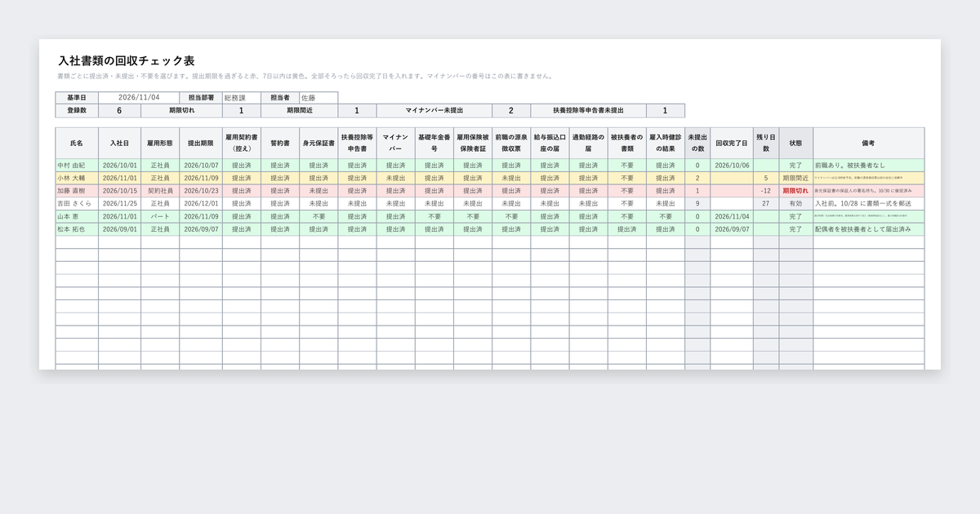Select the 基準日 date cell 2026/11/04
This screenshot has width=980, height=514.
click(139, 97)
